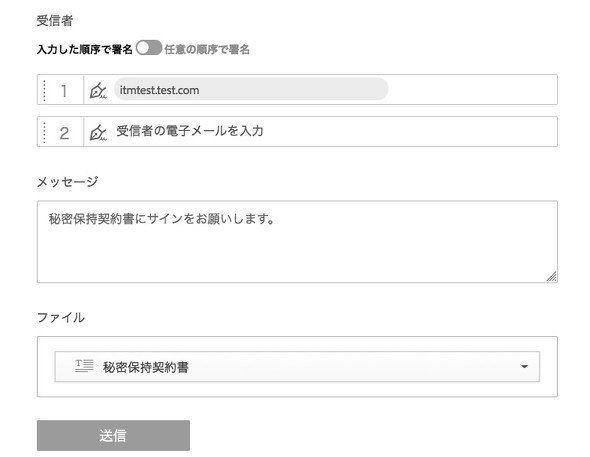Click the drag handle dots of row 2

(x=44, y=132)
